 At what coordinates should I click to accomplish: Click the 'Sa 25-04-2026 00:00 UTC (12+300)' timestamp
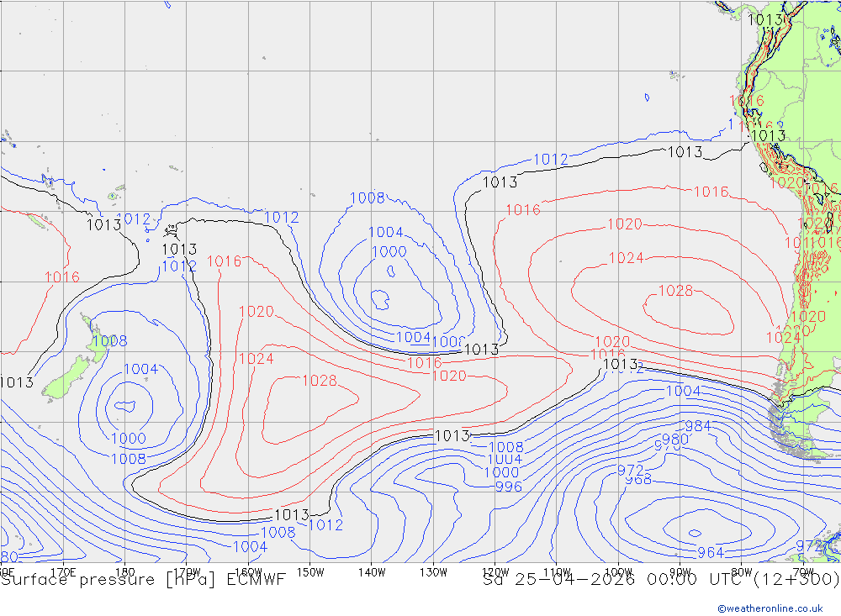tap(661, 580)
